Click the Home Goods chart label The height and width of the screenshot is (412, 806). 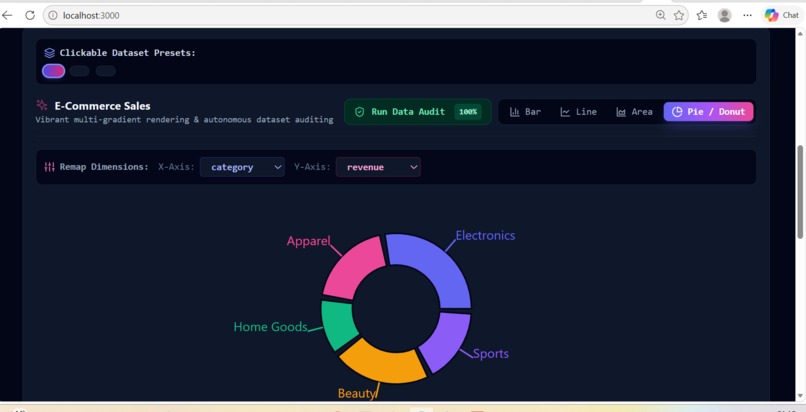pos(270,327)
